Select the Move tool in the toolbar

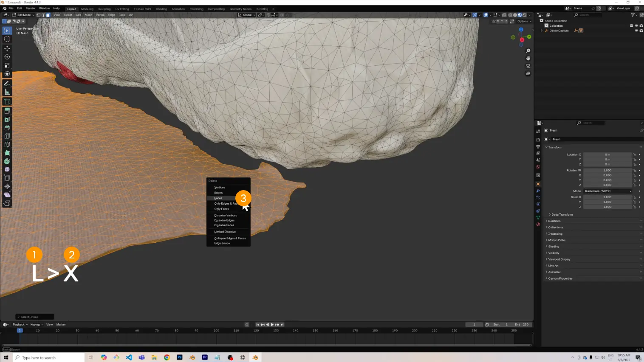(x=7, y=48)
